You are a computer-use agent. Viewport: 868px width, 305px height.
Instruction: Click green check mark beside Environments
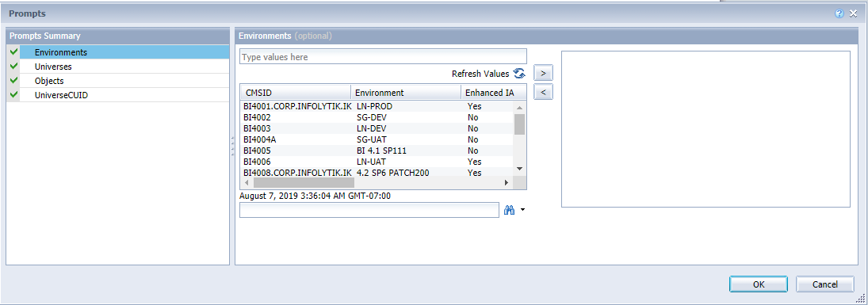13,51
